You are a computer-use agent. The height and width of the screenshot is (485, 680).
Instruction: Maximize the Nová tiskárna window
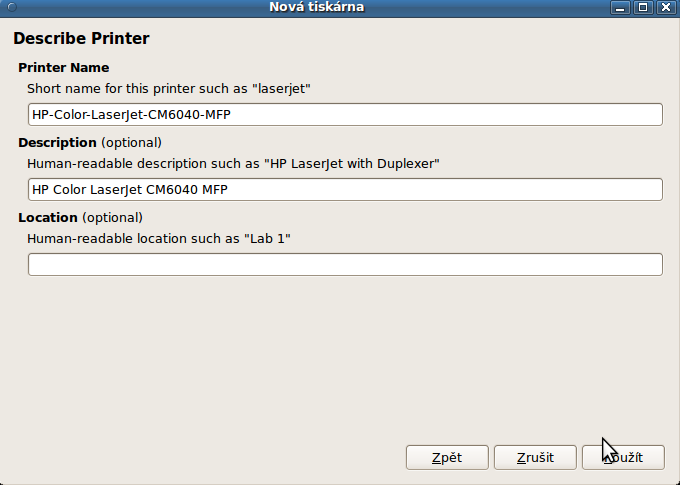643,8
